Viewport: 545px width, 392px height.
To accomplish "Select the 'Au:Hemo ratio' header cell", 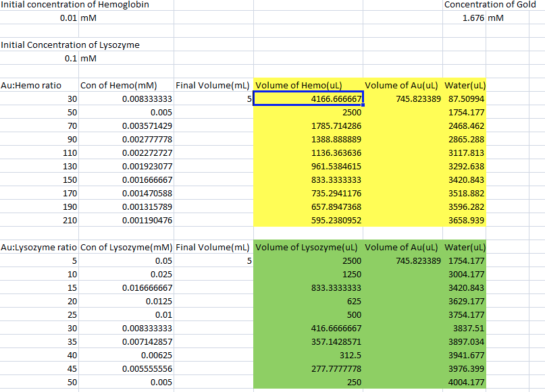I will [x=39, y=86].
